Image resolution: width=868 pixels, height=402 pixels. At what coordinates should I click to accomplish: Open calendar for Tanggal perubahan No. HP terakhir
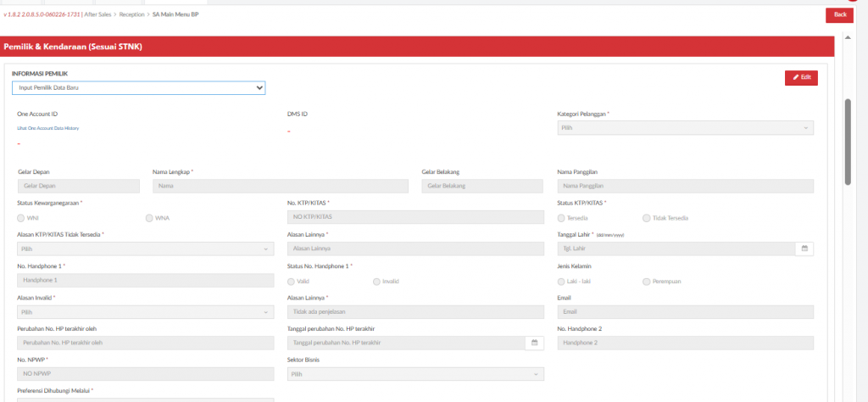coord(535,343)
